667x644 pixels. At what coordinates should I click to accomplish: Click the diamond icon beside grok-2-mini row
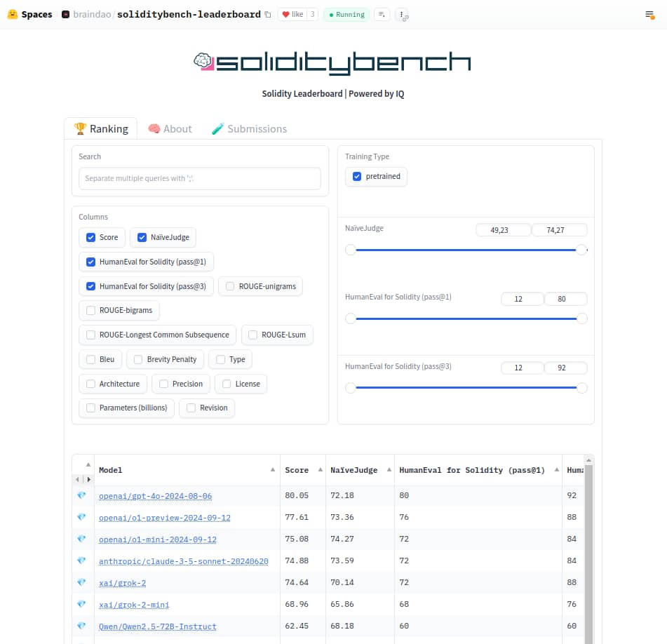[81, 603]
